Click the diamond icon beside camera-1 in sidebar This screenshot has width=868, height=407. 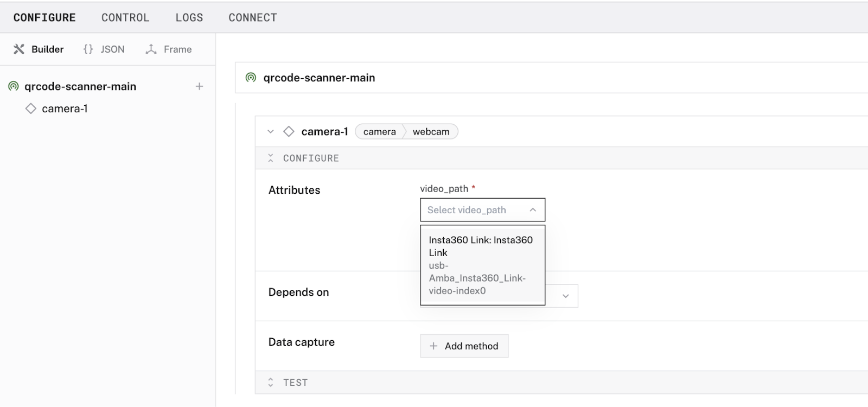click(31, 109)
